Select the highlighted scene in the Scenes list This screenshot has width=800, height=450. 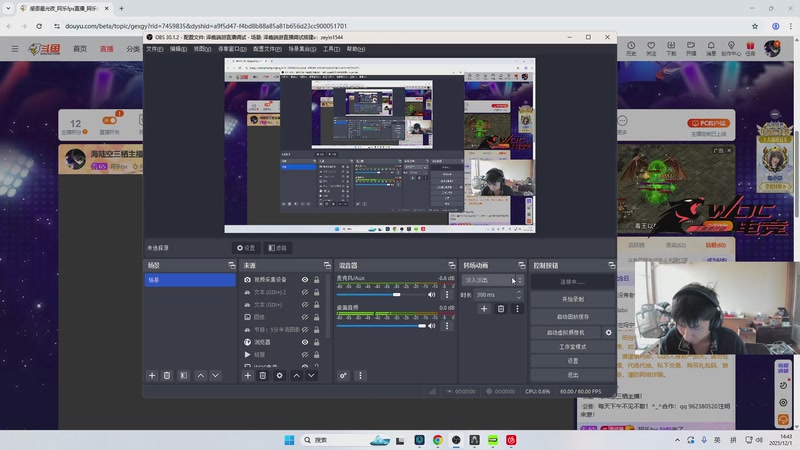tap(190, 280)
